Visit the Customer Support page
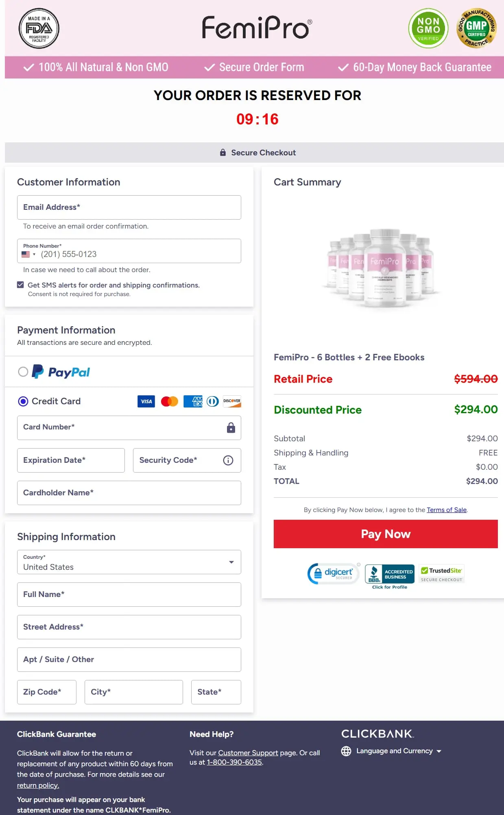504x815 pixels. (249, 752)
